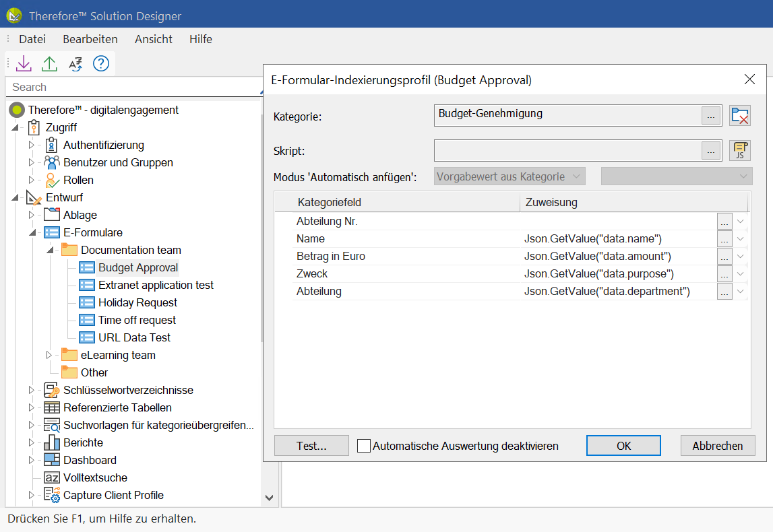Click the Authentifizierung badge icon
This screenshot has width=773, height=532.
[x=51, y=145]
